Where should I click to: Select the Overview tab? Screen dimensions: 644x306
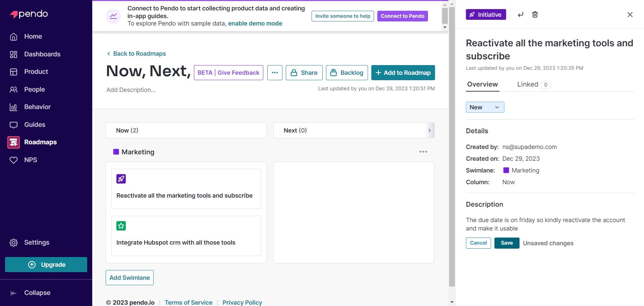point(482,85)
